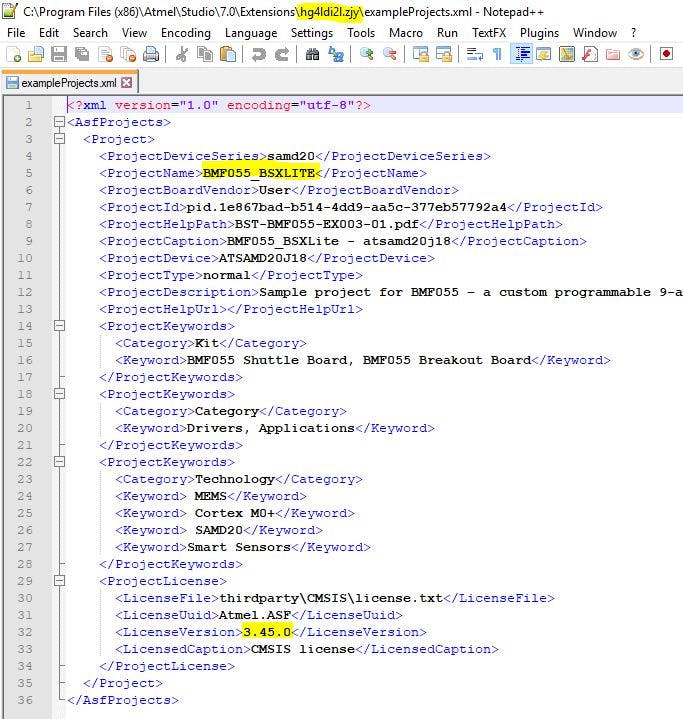683x719 pixels.
Task: Toggle the Show All Characters pilcrow icon
Action: (x=497, y=54)
